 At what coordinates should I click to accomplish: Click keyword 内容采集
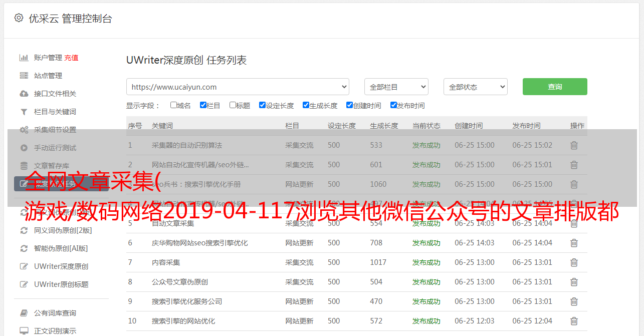[166, 262]
